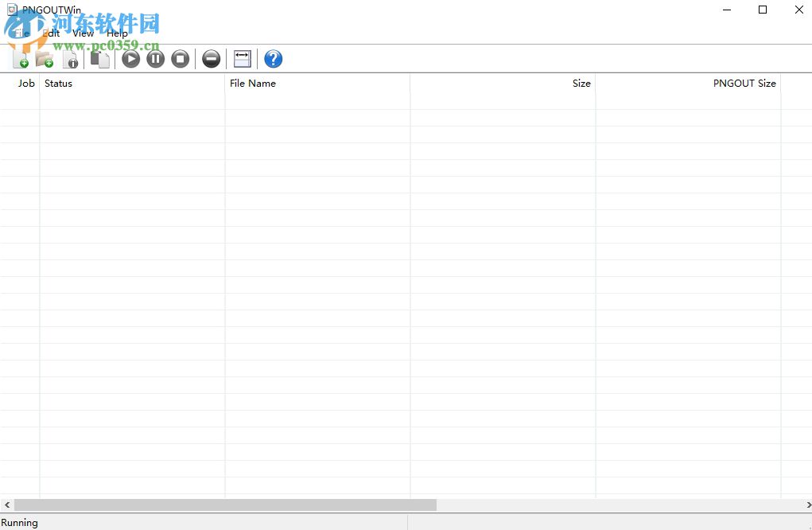Click the fit columns width icon

[x=243, y=59]
